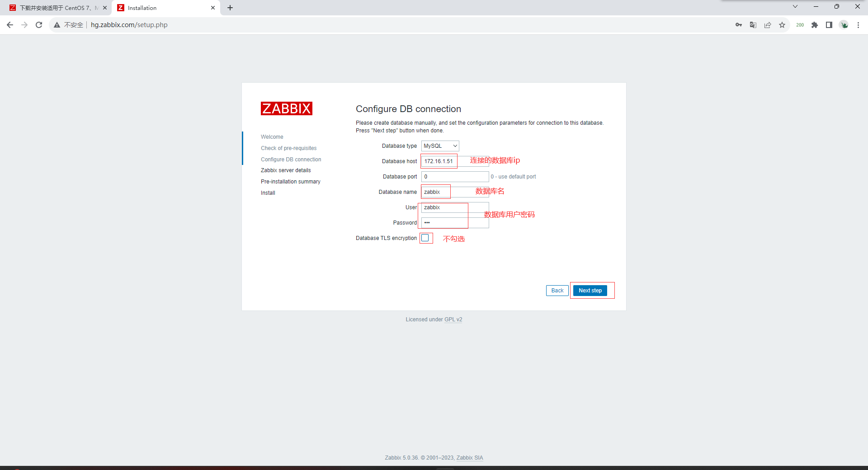Viewport: 868px width, 470px height.
Task: Open the Zabbix SIA footer link
Action: click(x=470, y=458)
